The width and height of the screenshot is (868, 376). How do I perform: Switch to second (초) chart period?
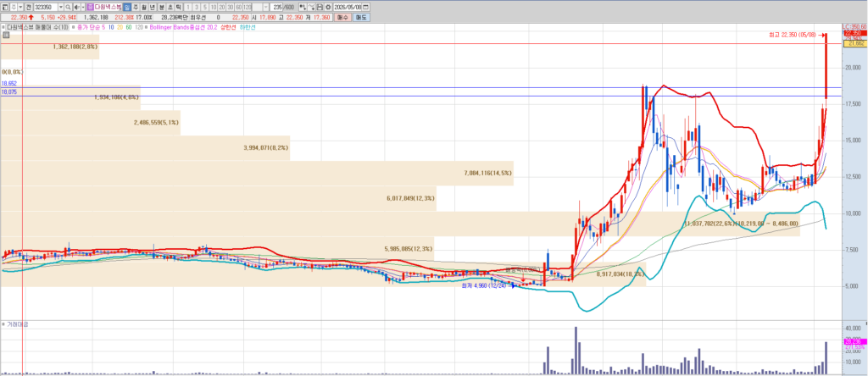tap(170, 7)
